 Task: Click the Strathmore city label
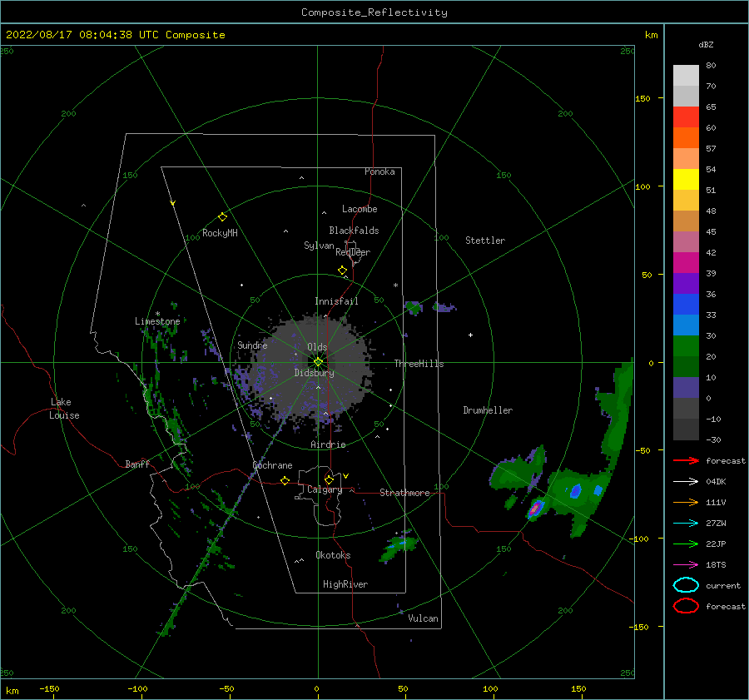pos(404,493)
